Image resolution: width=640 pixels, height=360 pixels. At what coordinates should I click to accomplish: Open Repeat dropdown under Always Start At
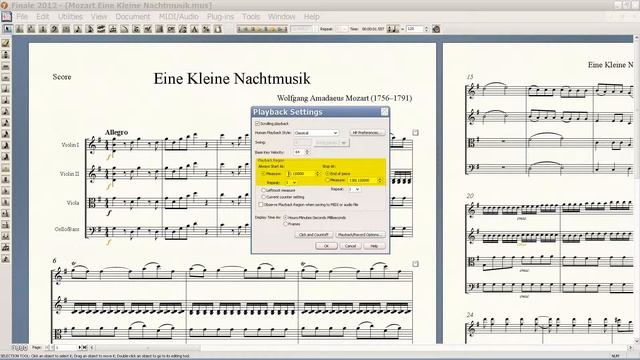point(291,182)
